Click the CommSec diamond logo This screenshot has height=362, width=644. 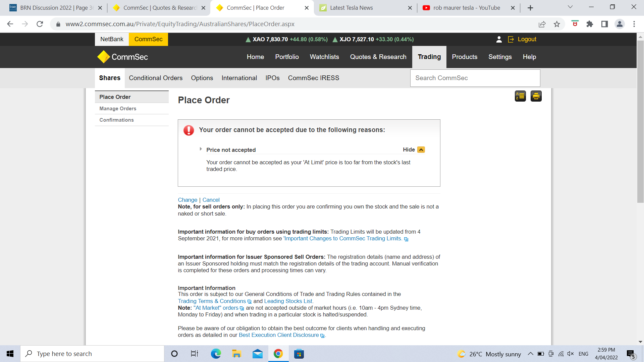point(104,57)
